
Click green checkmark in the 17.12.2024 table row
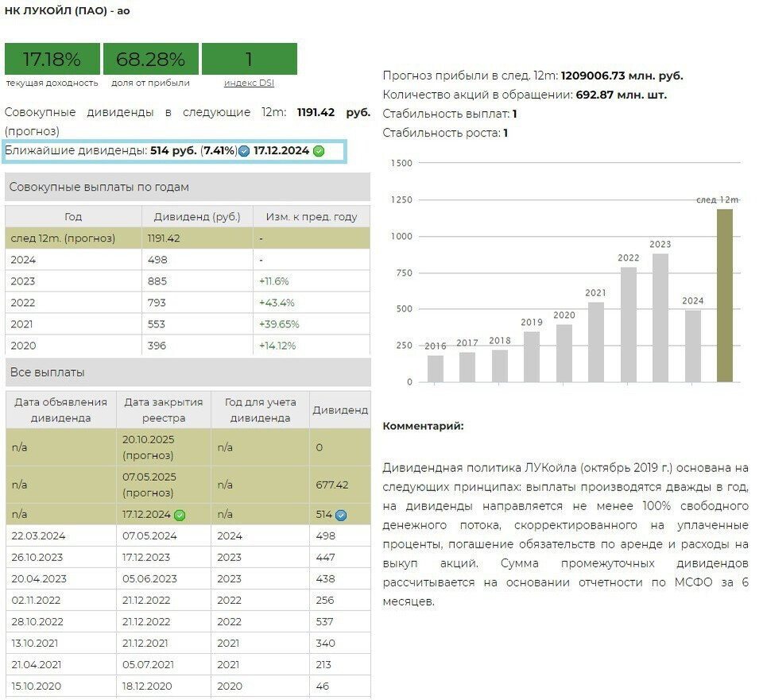click(180, 515)
